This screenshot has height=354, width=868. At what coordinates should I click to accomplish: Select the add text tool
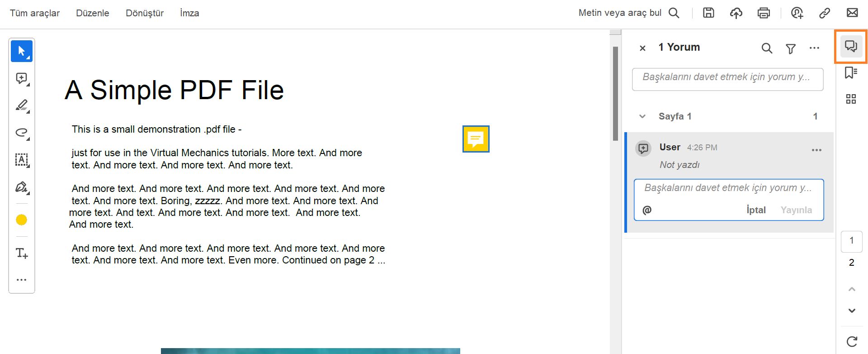point(22,253)
